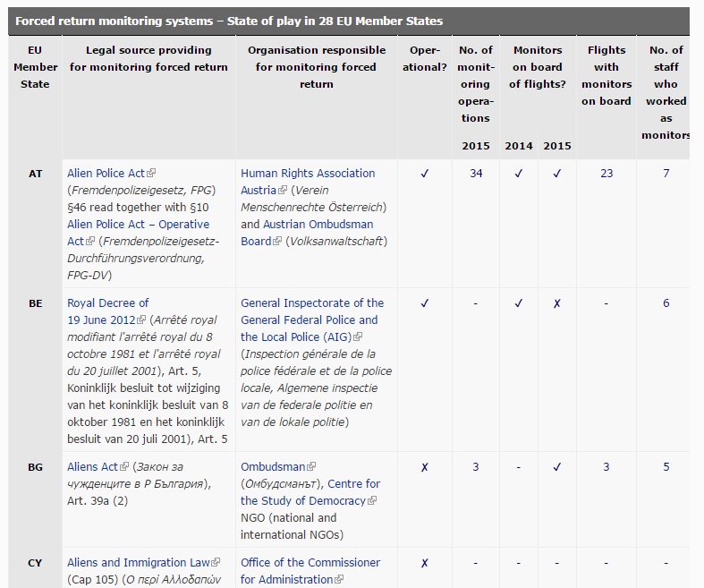
Task: Click the Operational? column header
Action: (x=425, y=58)
